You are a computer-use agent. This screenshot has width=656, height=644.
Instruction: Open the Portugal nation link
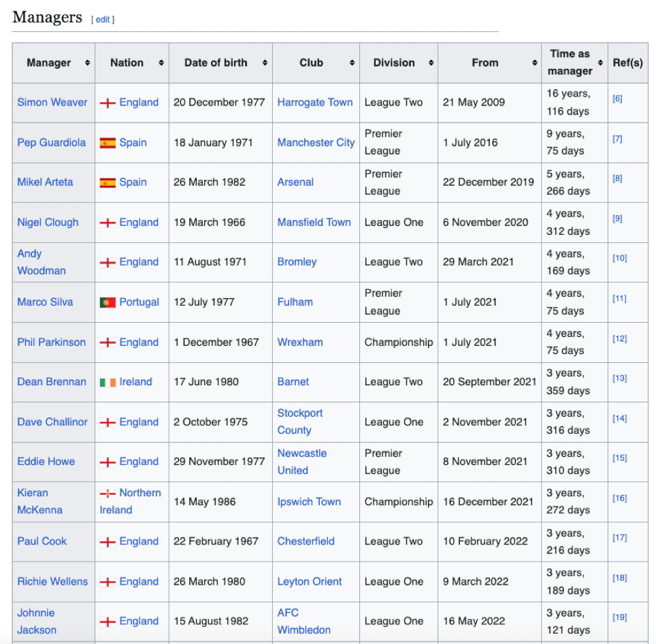coord(140,302)
